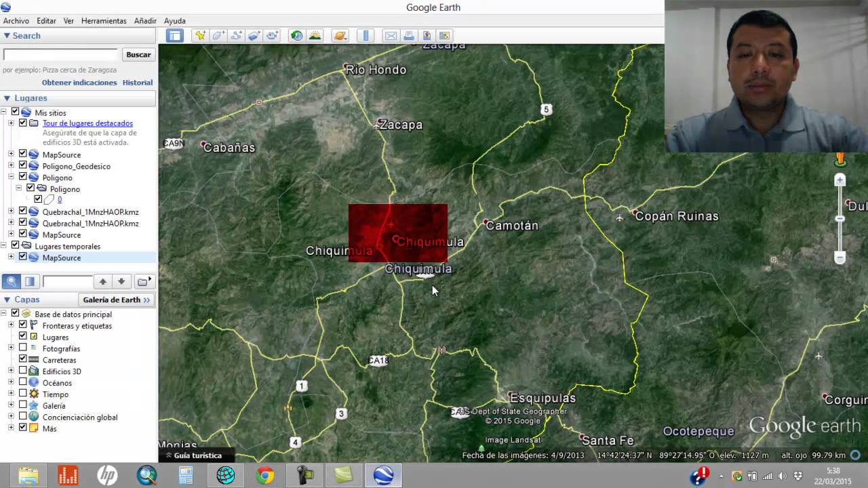Screen dimensions: 868x488
Task: Select the ruler measurement tool
Action: point(366,36)
